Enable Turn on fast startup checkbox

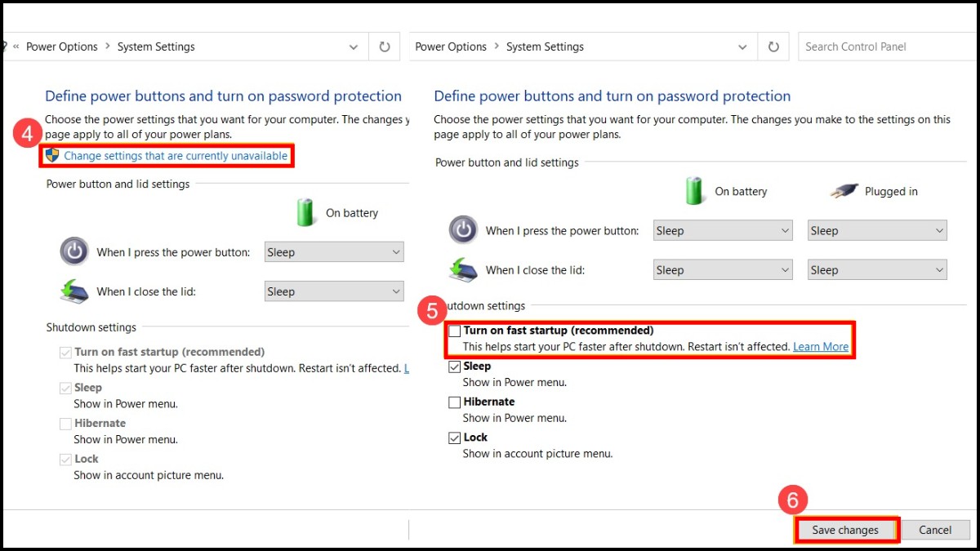(x=455, y=331)
